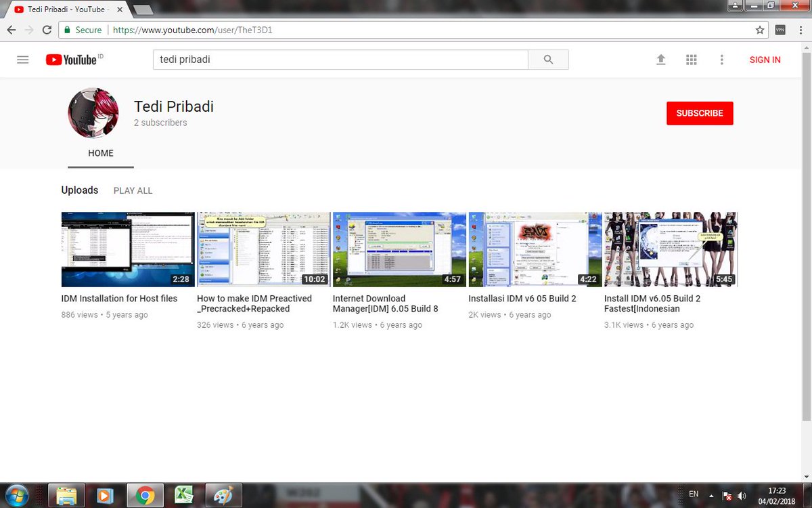812x508 pixels.
Task: Open 'Install IDM v6.05 Build 2 Fastest' title
Action: [x=652, y=303]
